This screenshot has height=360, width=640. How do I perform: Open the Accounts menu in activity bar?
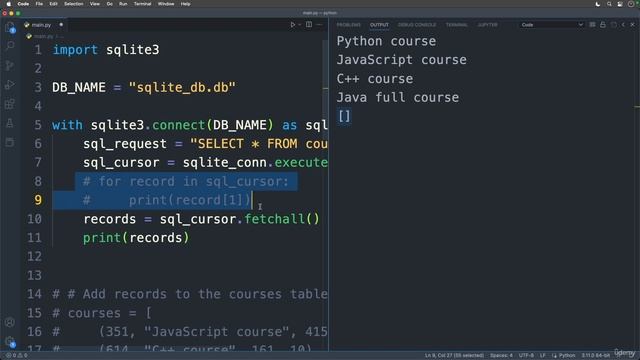tap(10, 322)
